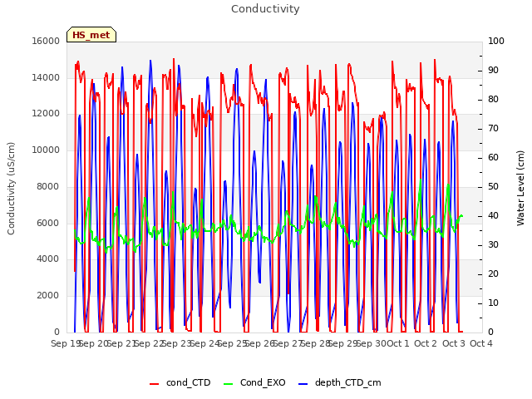This screenshot has width=532, height=399.
Task: Click the 30 tick on water level axis
Action: click(x=493, y=244)
